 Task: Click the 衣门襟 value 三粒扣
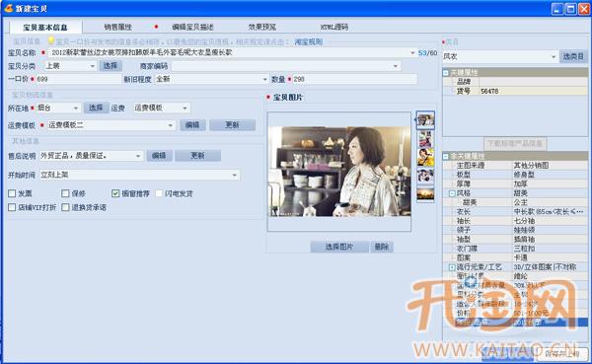[551, 249]
